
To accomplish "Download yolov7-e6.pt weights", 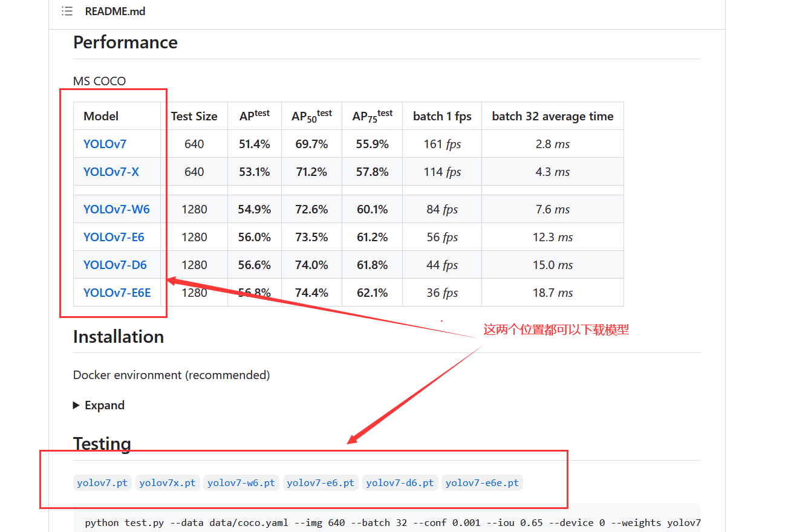I will [321, 482].
